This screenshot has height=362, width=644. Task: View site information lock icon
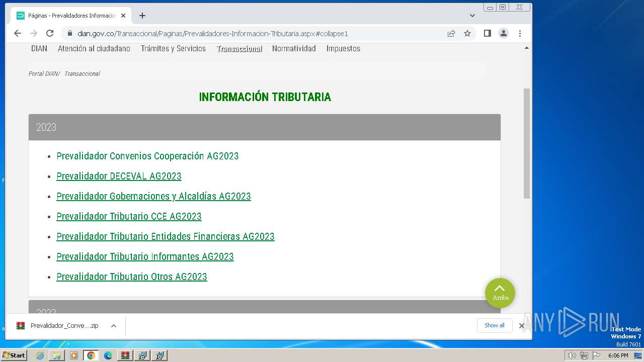tap(69, 34)
